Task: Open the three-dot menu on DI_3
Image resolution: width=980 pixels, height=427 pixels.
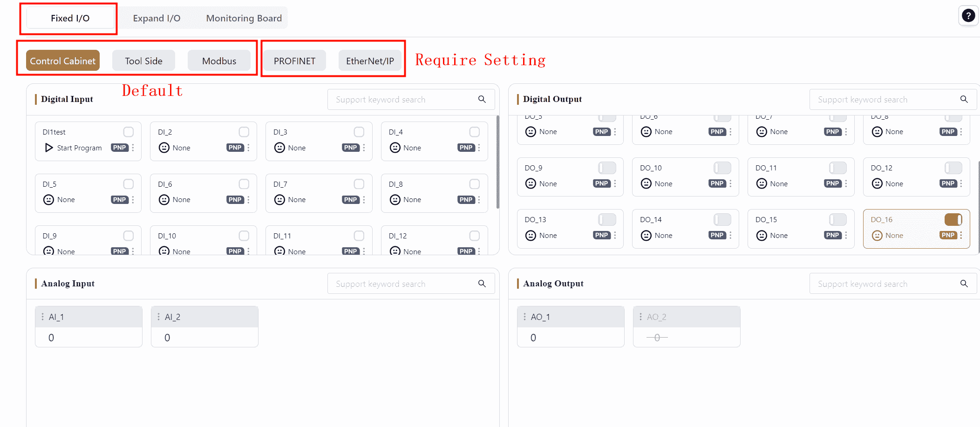Action: [x=364, y=148]
